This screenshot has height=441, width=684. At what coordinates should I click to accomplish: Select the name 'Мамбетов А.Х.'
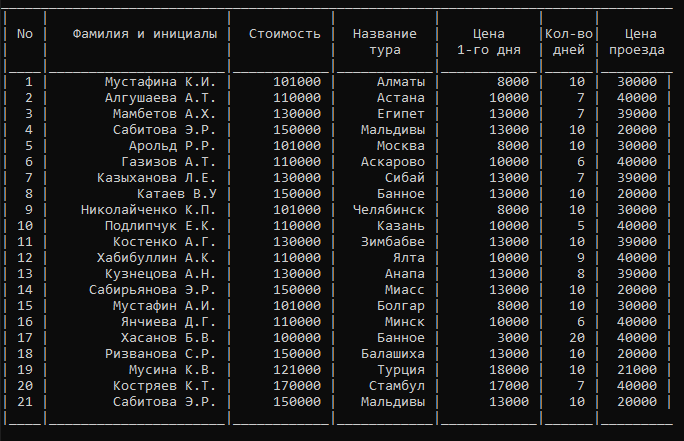tap(164, 114)
